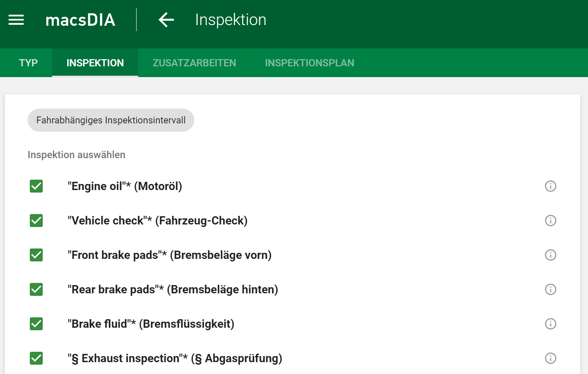The height and width of the screenshot is (374, 588).
Task: Uncheck the Front brake pads checkbox
Action: (x=36, y=255)
